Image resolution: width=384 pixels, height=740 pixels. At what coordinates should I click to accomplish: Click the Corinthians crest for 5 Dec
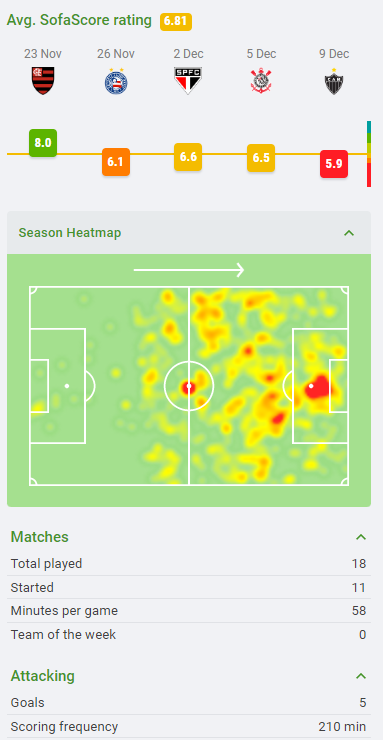click(261, 80)
